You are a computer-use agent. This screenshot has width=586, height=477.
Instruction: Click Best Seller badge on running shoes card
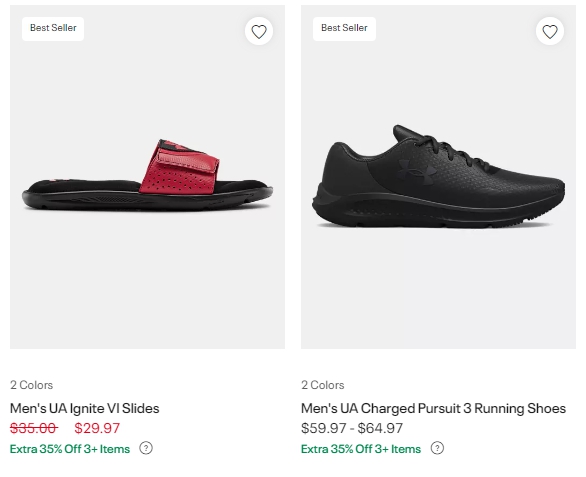point(344,28)
